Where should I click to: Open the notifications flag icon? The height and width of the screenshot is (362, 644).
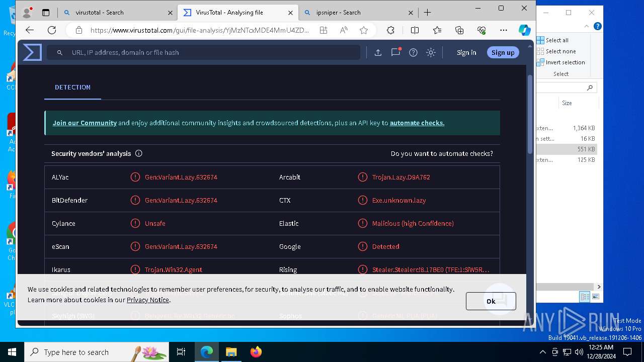pos(396,52)
